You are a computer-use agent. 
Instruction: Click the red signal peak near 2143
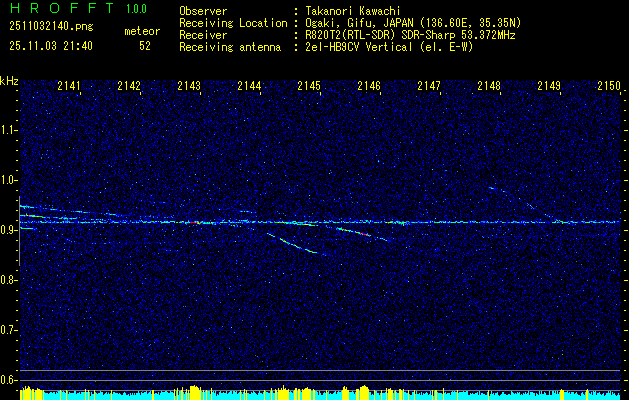[194, 222]
